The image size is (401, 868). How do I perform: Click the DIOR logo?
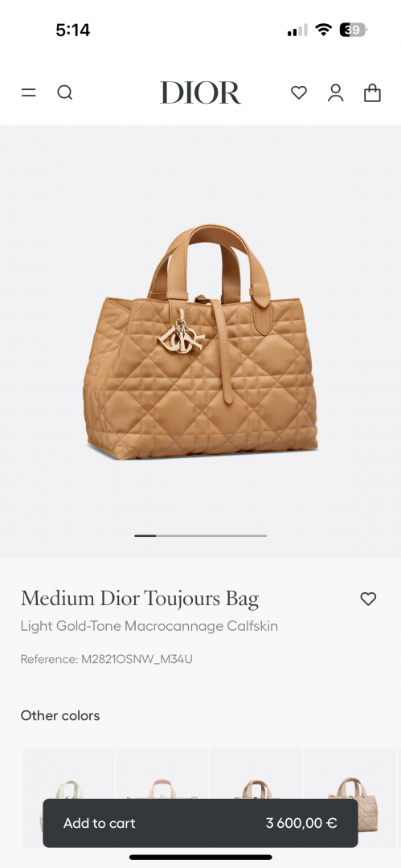(x=201, y=92)
